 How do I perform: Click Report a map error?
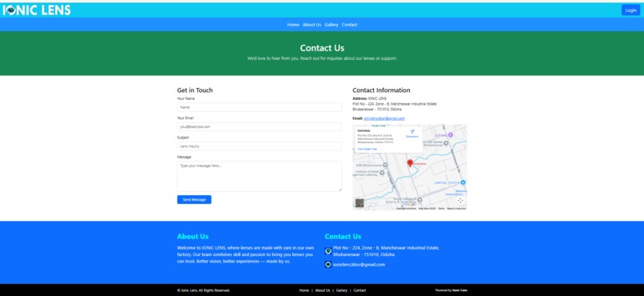point(456,209)
